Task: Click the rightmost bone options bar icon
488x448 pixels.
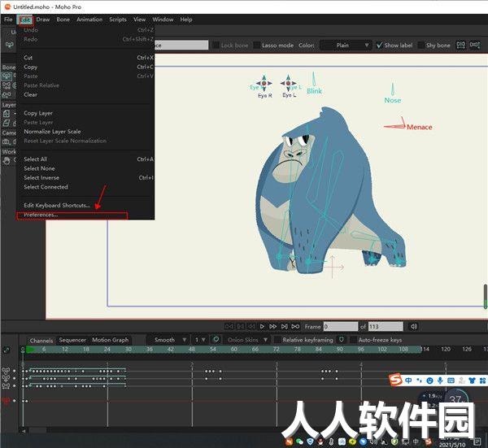Action: pos(475,45)
